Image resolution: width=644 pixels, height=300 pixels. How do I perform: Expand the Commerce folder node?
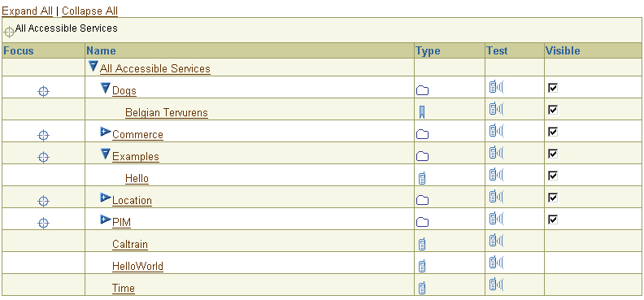[x=106, y=132]
